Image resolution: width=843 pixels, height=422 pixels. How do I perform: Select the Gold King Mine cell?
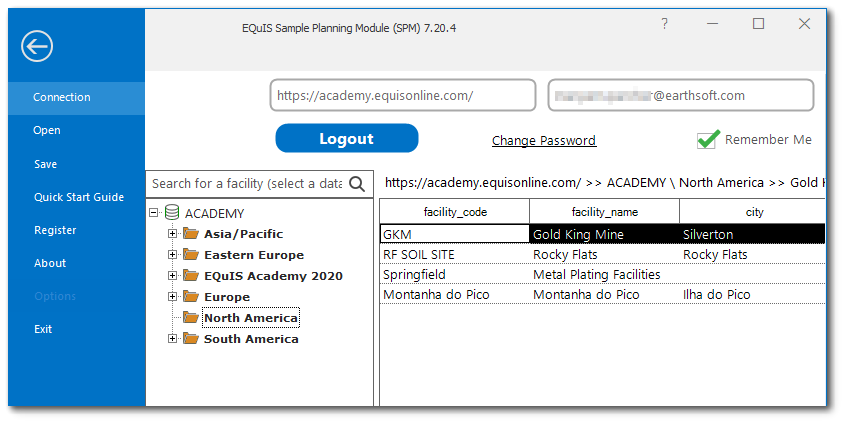pyautogui.click(x=605, y=234)
